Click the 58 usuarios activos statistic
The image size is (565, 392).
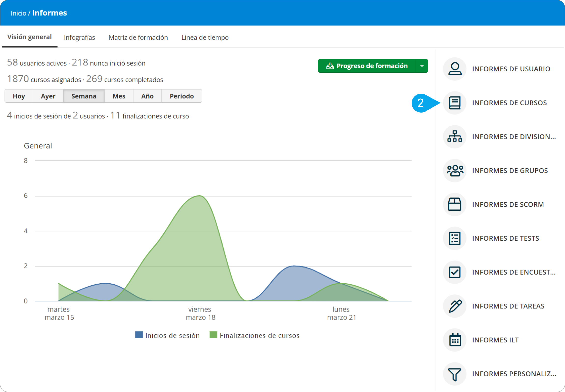click(x=37, y=63)
